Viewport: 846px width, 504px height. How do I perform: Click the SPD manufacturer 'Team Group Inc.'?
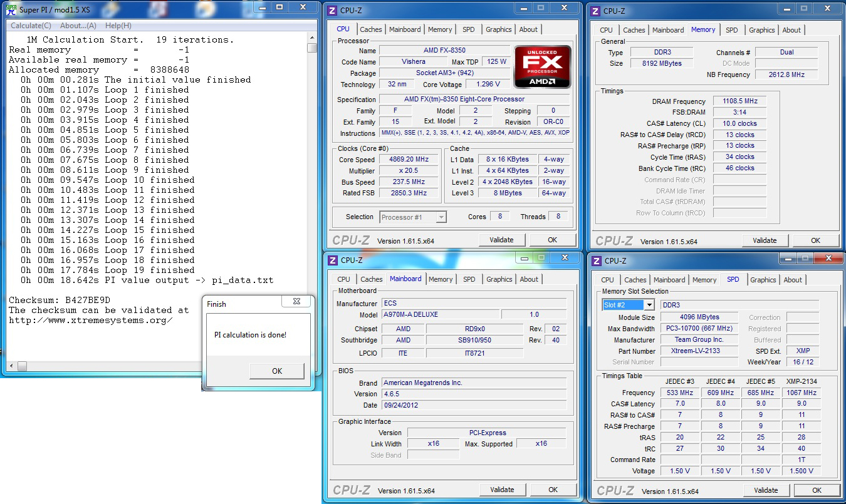click(699, 339)
